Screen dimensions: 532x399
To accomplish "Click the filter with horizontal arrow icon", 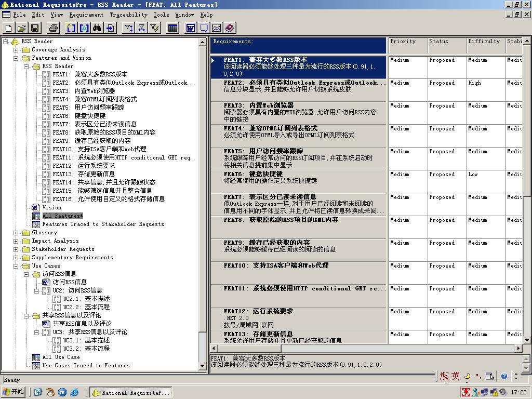I will coord(141,28).
